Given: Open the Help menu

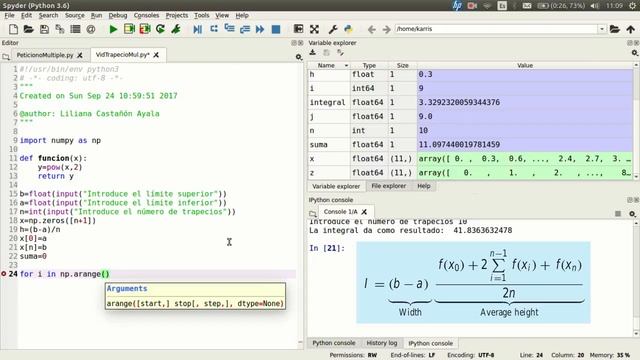Looking at the screenshot, I should 242,15.
